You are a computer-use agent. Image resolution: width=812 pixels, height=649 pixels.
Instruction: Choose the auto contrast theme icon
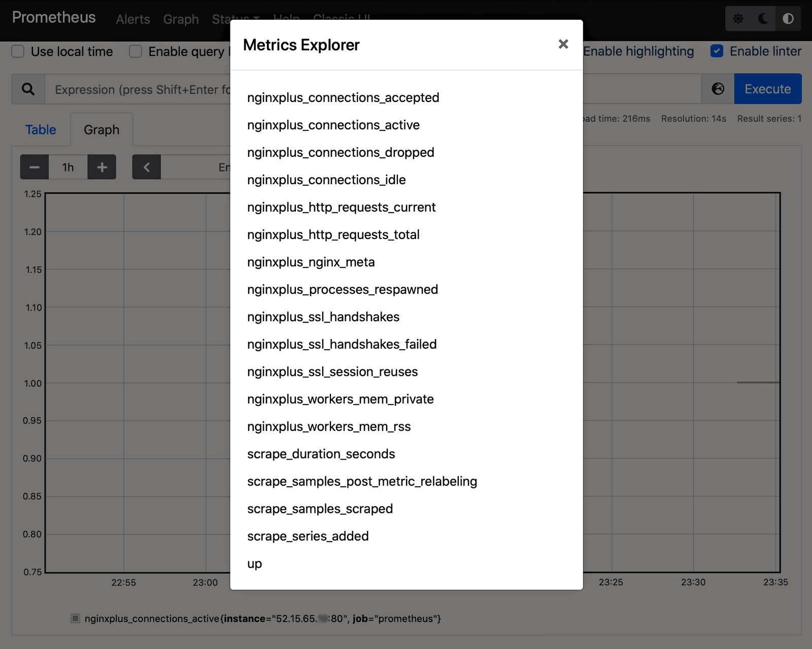[788, 19]
